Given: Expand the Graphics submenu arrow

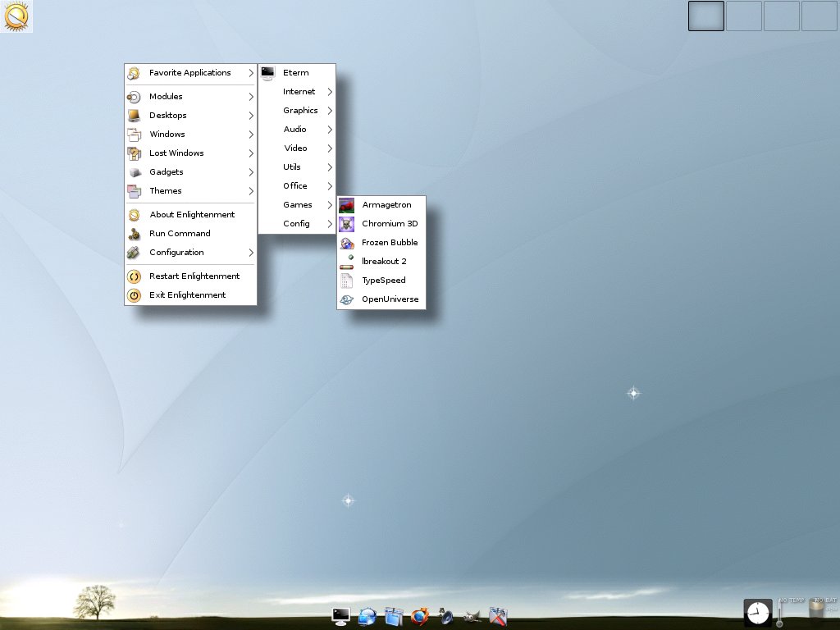Looking at the screenshot, I should [x=330, y=111].
